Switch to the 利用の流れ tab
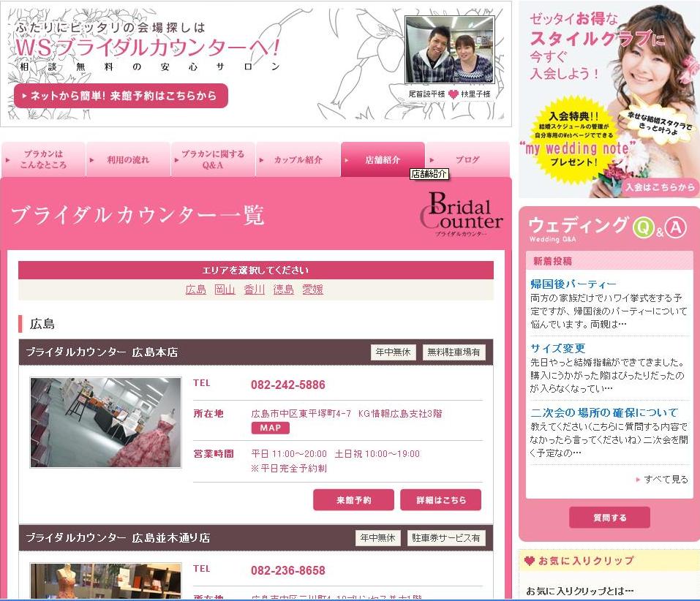Screen dimensions: 700x601 (128, 159)
